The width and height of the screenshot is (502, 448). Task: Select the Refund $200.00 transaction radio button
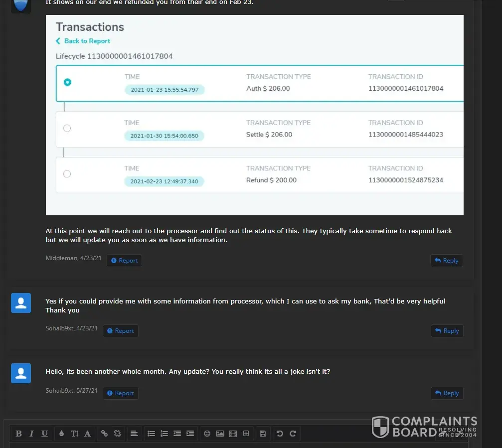pos(67,174)
